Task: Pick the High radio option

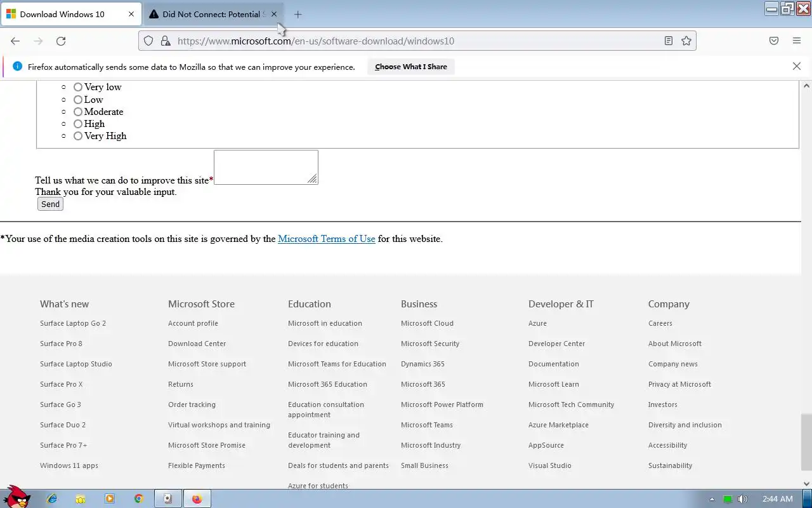Action: [x=78, y=124]
